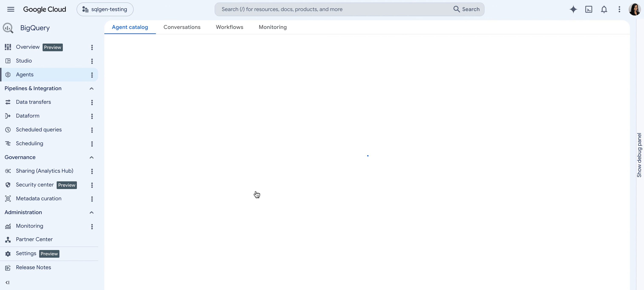Click the Data transfers arrows icon

(8, 102)
